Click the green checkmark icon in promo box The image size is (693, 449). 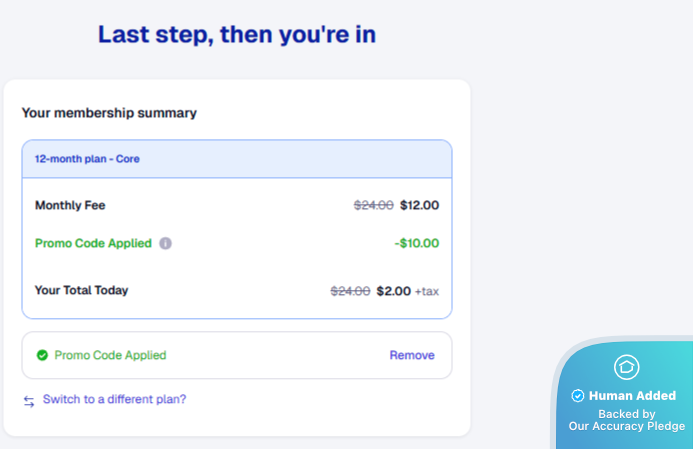[42, 355]
